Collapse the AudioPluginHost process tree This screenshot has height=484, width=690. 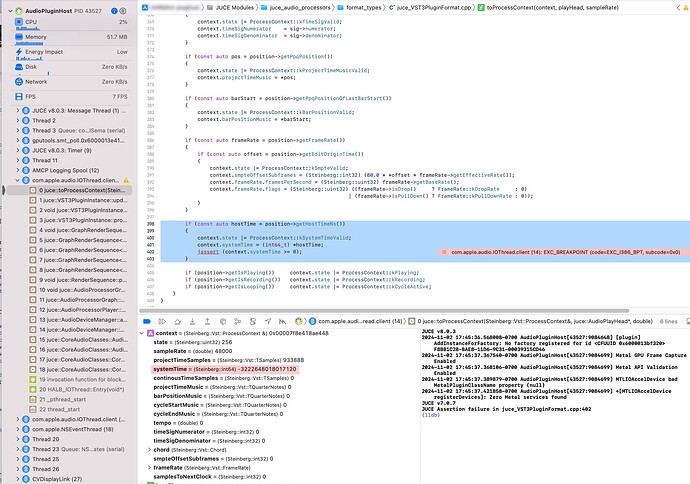[x=11, y=11]
